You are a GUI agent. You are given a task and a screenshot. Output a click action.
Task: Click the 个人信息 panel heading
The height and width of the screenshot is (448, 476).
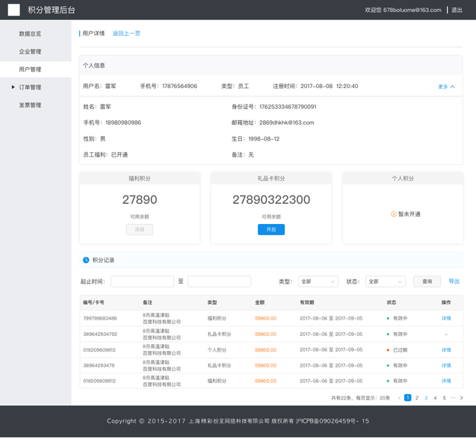click(94, 66)
